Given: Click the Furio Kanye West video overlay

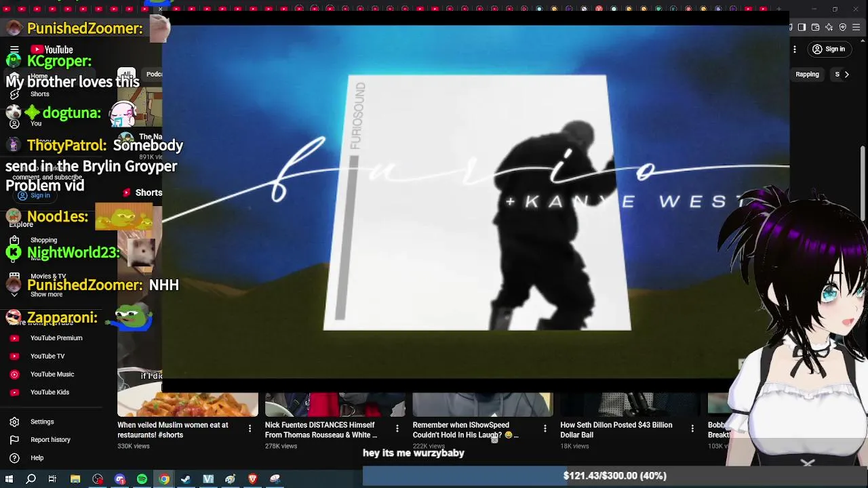Looking at the screenshot, I should pyautogui.click(x=475, y=201).
